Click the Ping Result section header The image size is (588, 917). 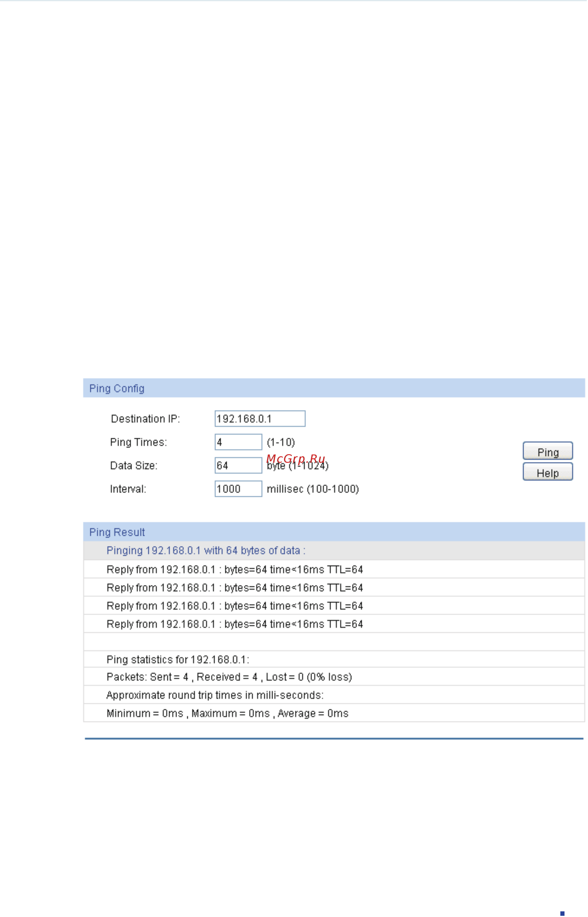(x=334, y=532)
